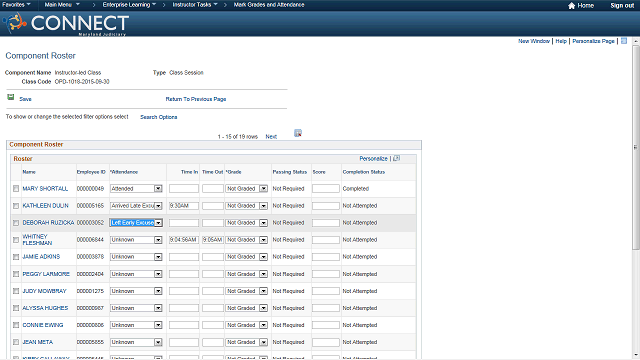
Task: Click the Save disk icon
Action: pos(11,97)
